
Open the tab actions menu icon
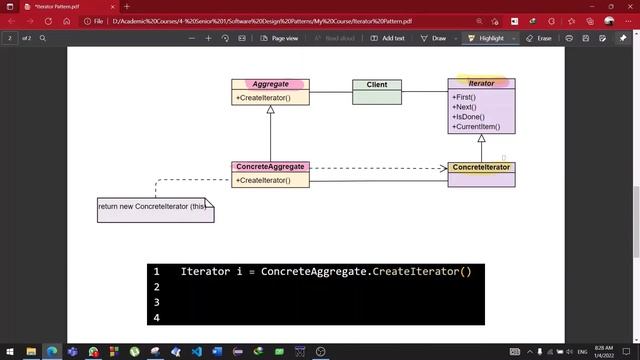coord(10,7)
